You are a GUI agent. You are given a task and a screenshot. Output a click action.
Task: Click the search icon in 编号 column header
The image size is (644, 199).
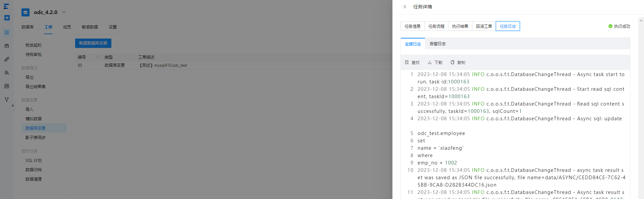[98, 57]
